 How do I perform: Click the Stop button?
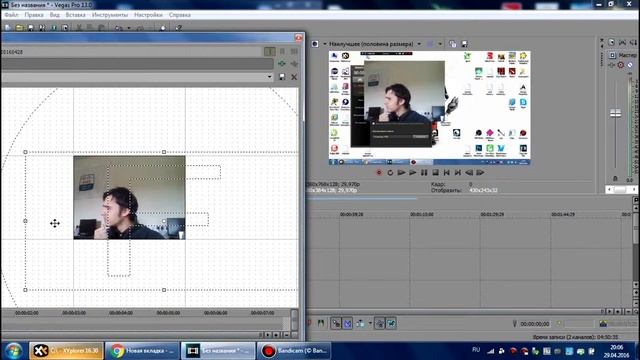click(436, 173)
